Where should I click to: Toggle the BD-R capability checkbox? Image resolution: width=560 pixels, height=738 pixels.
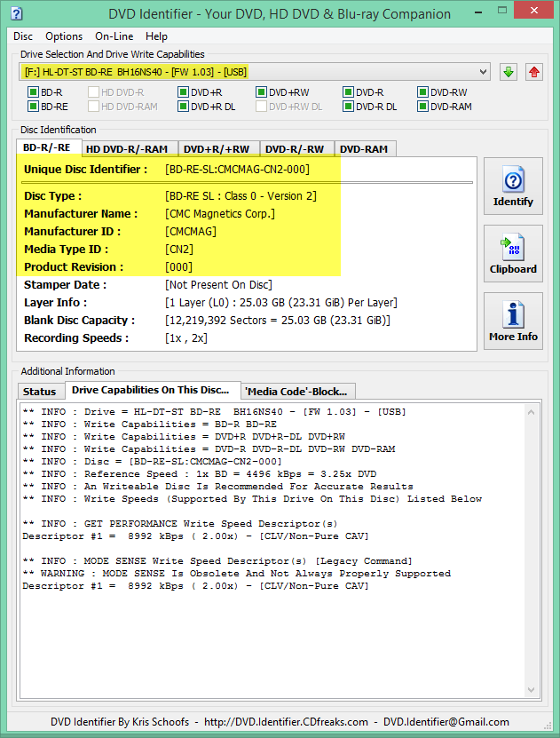pyautogui.click(x=33, y=92)
